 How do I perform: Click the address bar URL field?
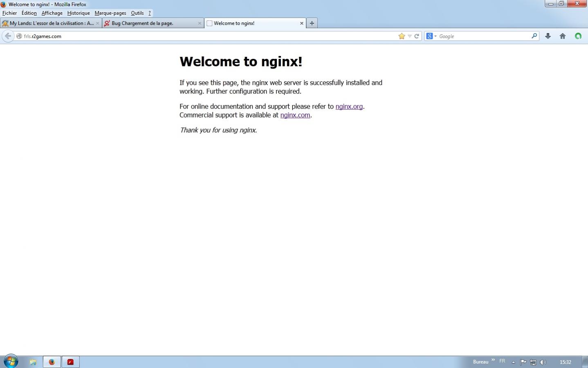click(x=204, y=36)
